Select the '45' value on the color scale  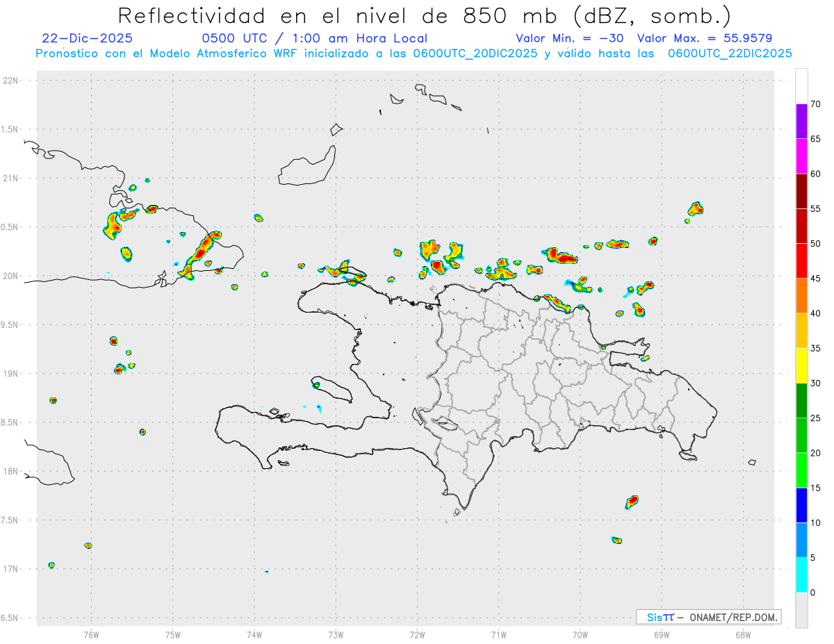(816, 279)
